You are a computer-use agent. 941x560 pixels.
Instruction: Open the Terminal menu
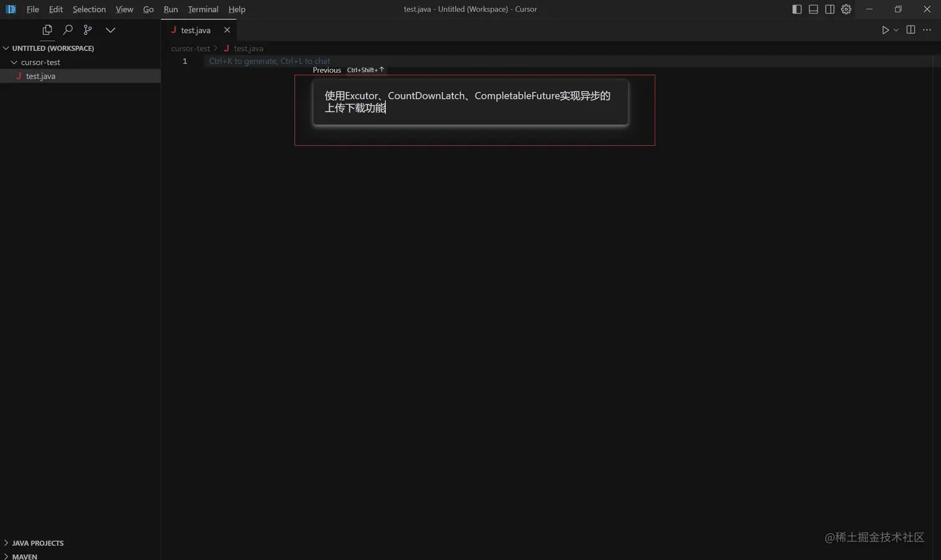coord(203,9)
